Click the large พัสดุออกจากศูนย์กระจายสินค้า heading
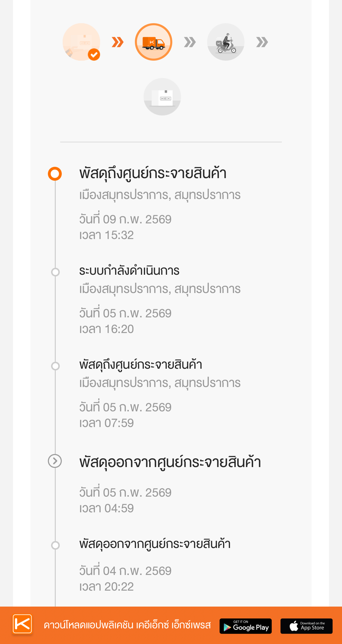This screenshot has width=342, height=644. 170,462
